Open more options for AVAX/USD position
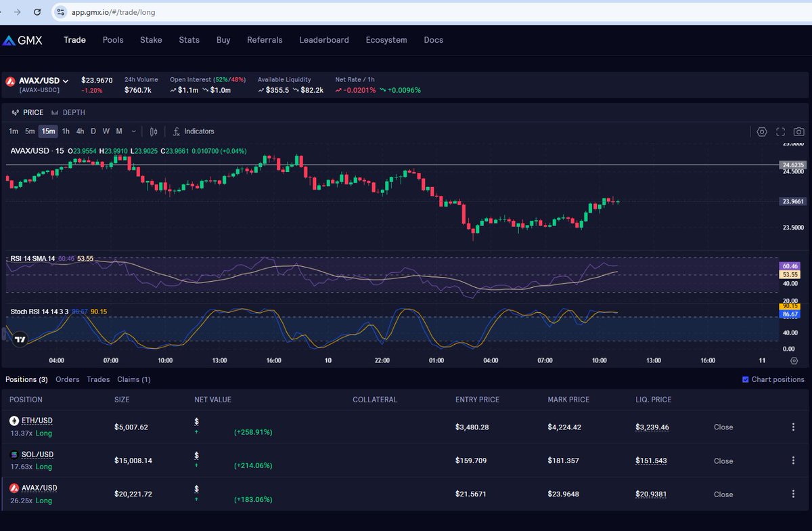The image size is (812, 531). coord(793,494)
